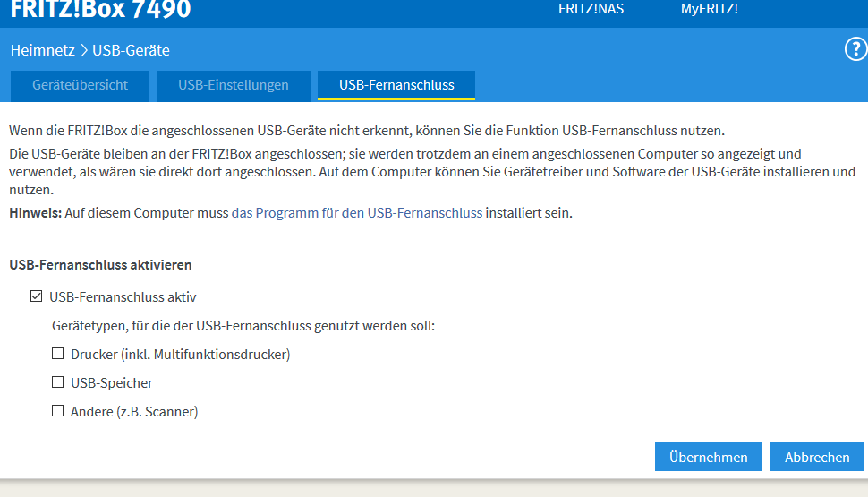
Task: Open the USB-Einstellungen tab
Action: 233,85
